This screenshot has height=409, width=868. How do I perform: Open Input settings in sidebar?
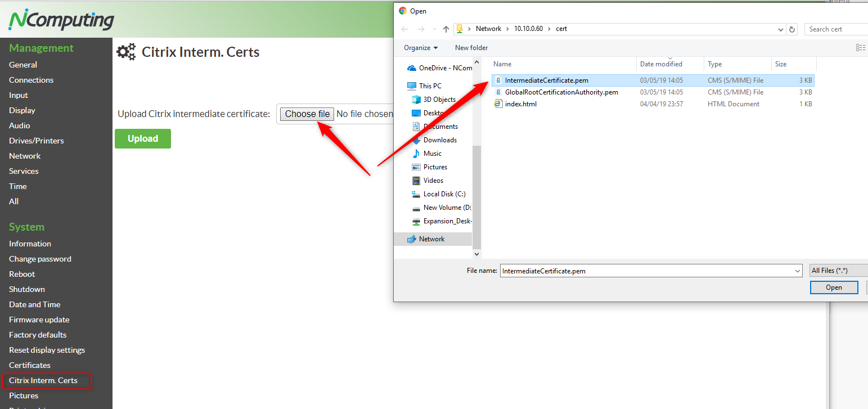(x=19, y=95)
